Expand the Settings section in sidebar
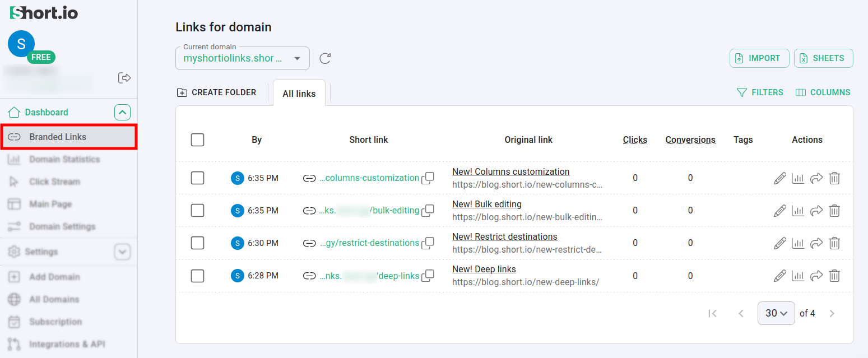Screen dimensions: 868x358 122,252
